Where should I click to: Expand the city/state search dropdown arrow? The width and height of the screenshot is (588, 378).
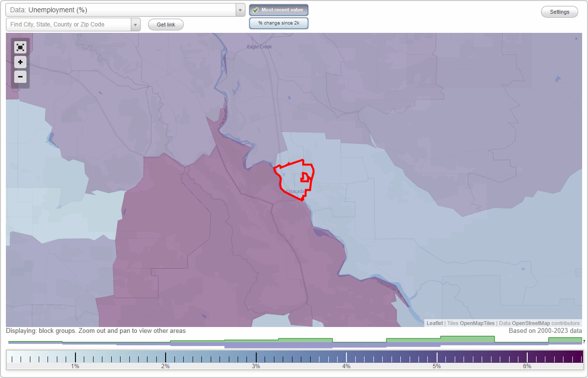coord(135,24)
